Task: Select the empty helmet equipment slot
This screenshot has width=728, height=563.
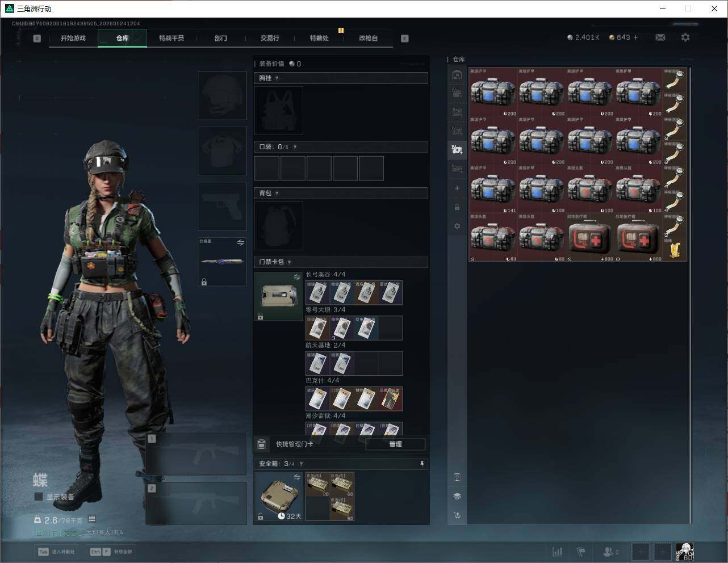Action: (x=222, y=95)
